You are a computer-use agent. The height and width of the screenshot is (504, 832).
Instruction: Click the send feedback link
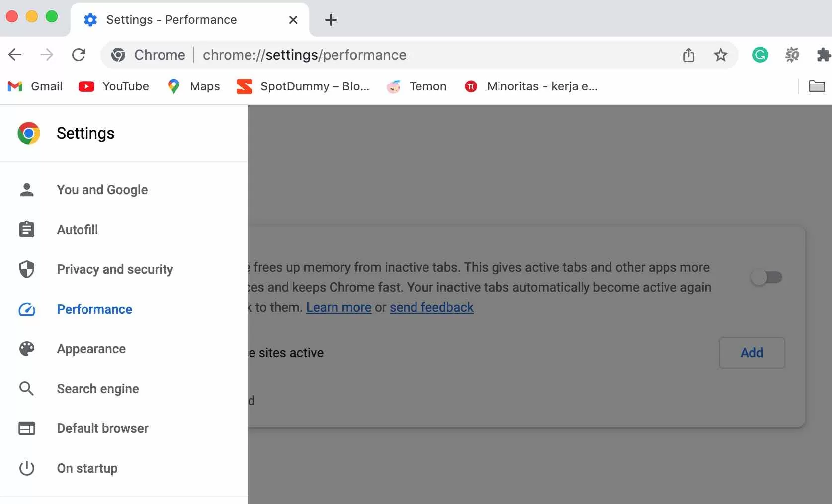point(431,307)
